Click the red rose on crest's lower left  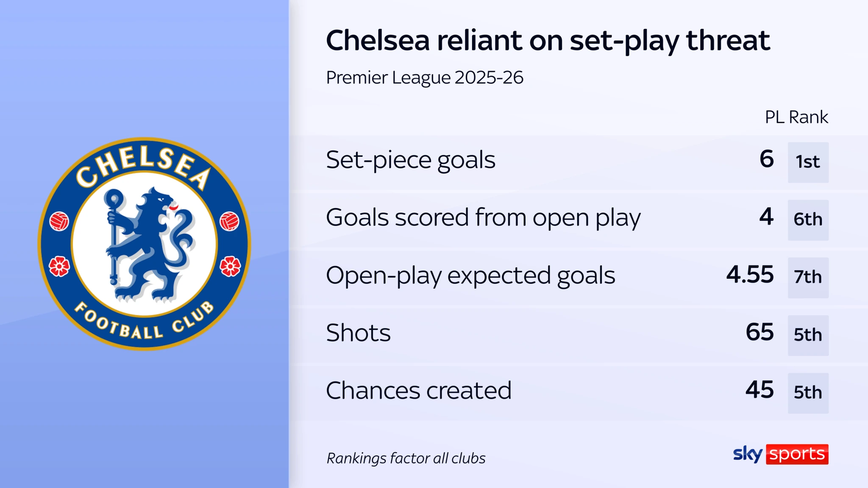(x=59, y=266)
